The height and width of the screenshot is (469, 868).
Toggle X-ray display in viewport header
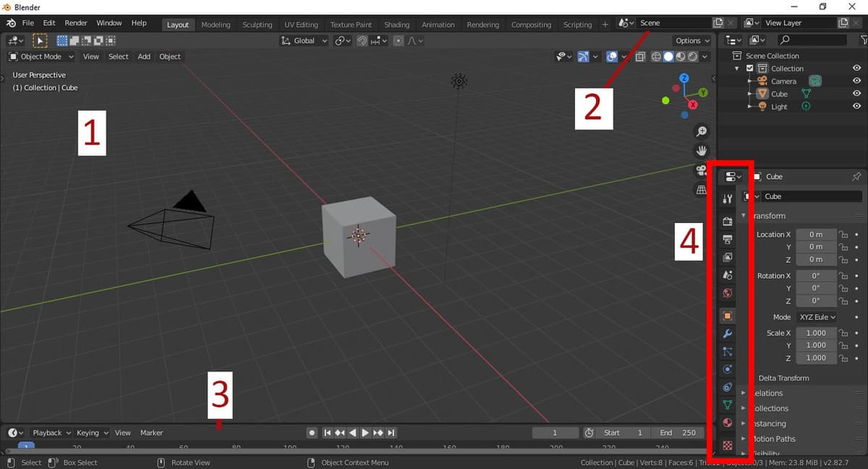(640, 56)
